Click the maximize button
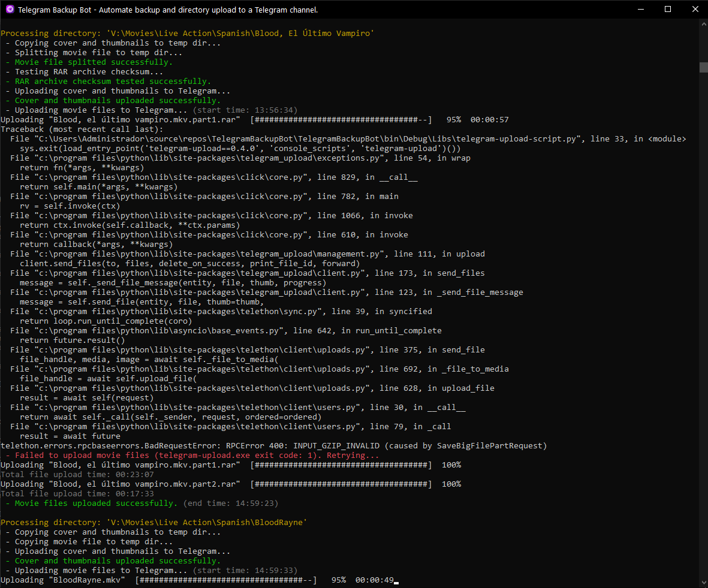The image size is (708, 588). click(668, 10)
